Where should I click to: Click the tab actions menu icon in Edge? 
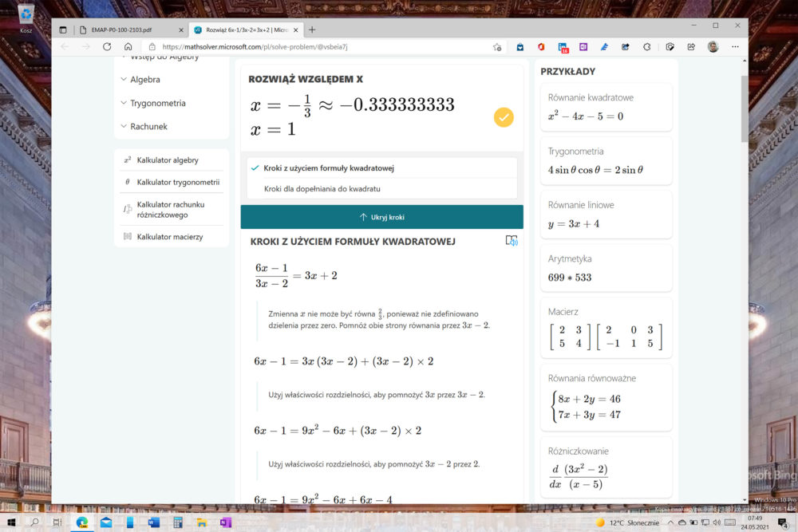click(62, 30)
